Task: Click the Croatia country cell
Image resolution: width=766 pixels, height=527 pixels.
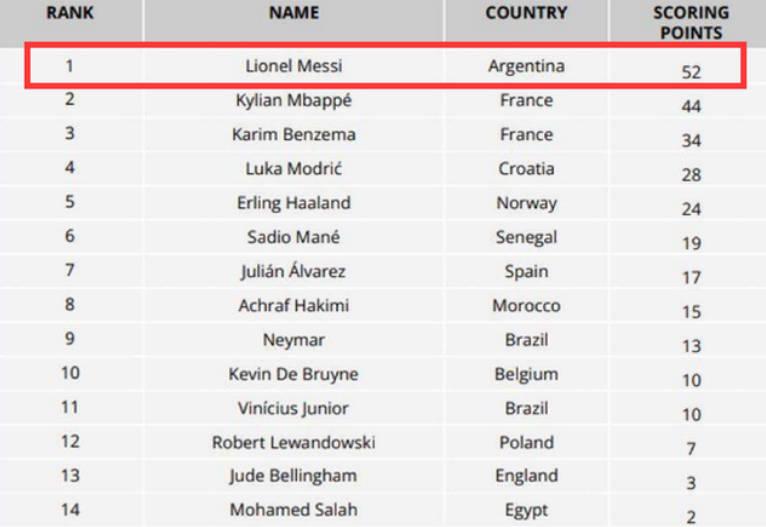Action: (526, 169)
